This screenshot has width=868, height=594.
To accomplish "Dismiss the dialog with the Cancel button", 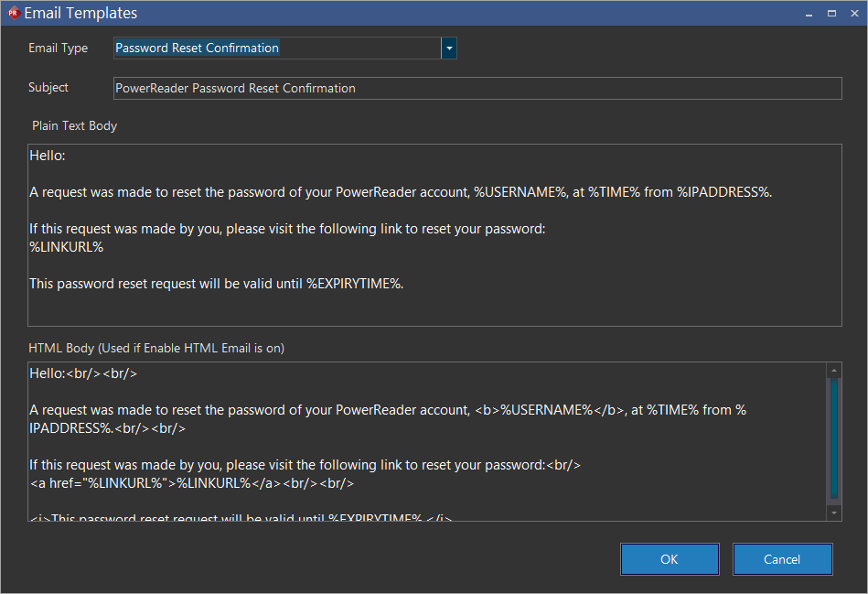I will (x=782, y=559).
